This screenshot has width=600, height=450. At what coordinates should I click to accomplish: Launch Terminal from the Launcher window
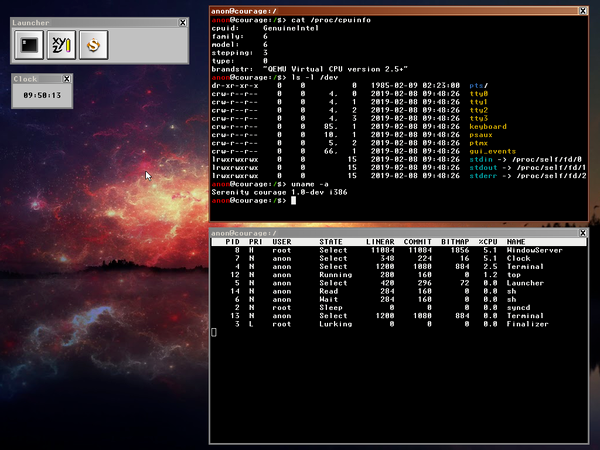click(x=29, y=45)
